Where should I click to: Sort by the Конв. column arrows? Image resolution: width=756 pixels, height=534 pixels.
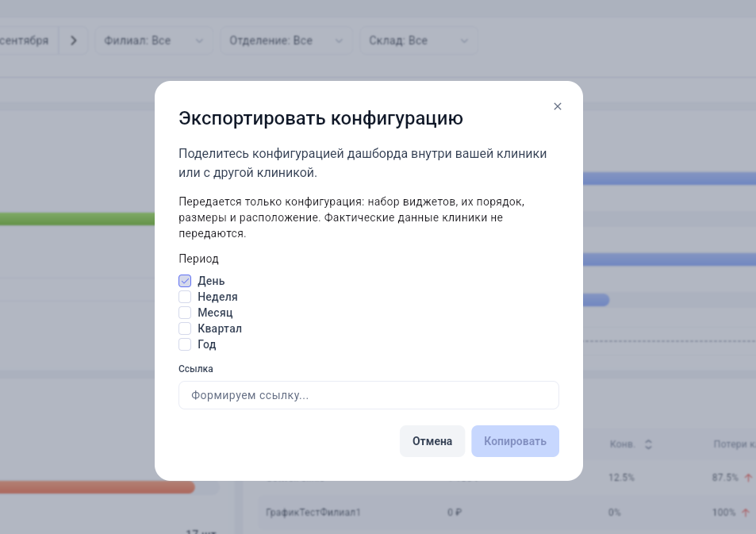pos(648,444)
